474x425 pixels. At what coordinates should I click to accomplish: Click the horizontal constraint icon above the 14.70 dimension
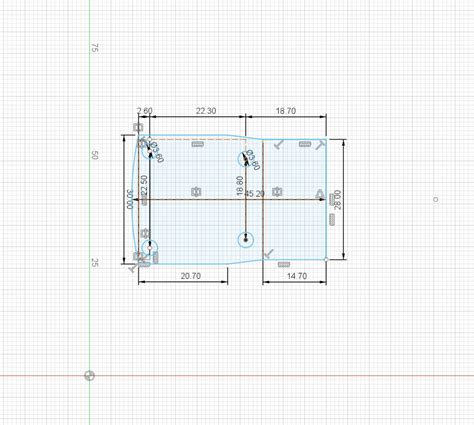(284, 264)
